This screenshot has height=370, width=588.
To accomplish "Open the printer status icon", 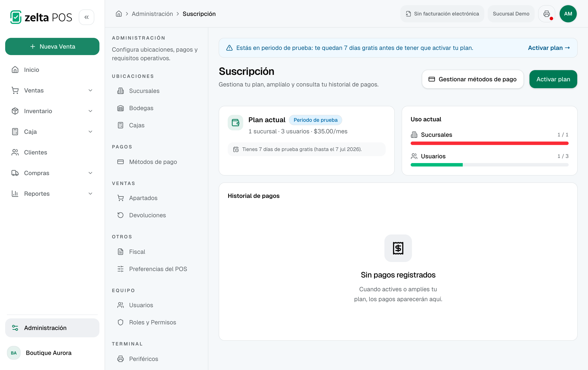I will pyautogui.click(x=547, y=14).
